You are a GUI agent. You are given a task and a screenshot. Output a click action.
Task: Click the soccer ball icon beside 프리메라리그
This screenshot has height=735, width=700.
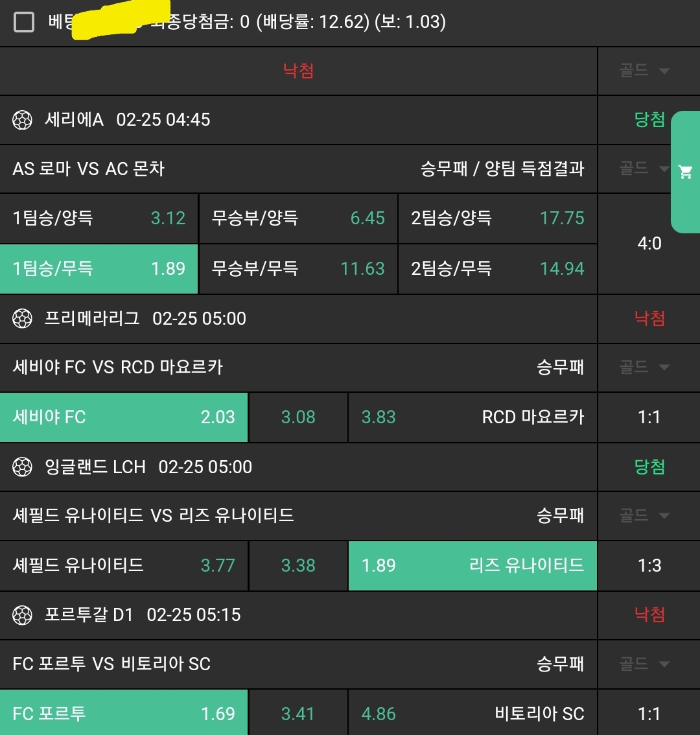click(x=23, y=318)
